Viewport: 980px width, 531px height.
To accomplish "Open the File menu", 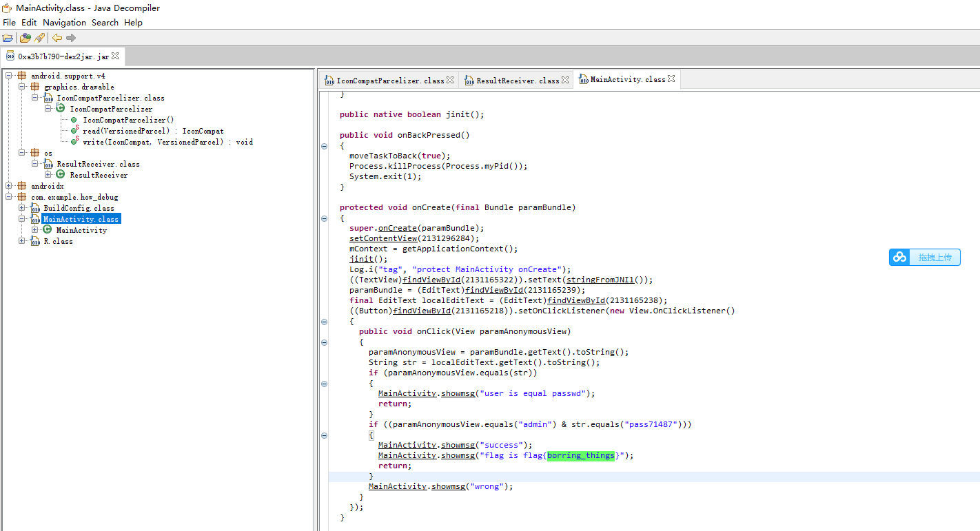I will click(x=9, y=23).
